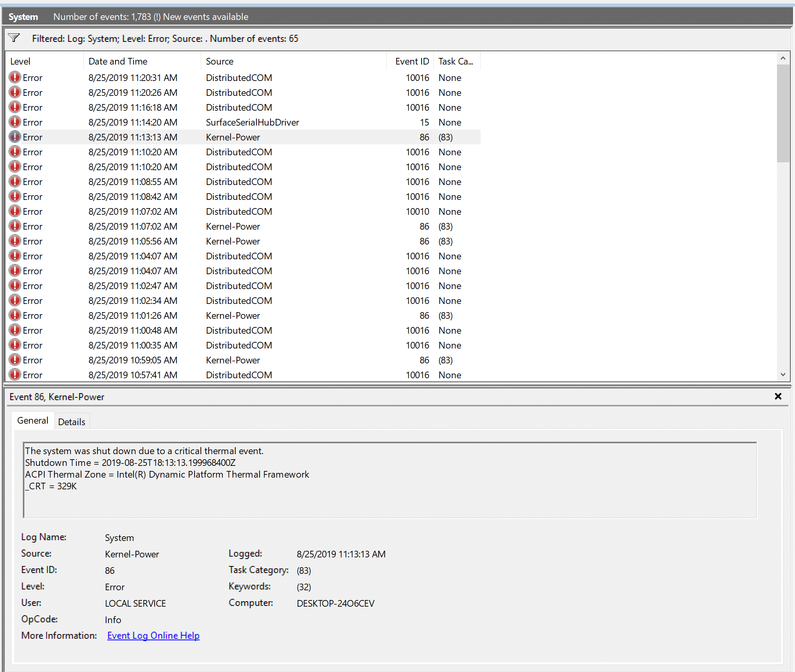
Task: Click error icon of 11:20:31 AM event
Action: pyautogui.click(x=15, y=77)
